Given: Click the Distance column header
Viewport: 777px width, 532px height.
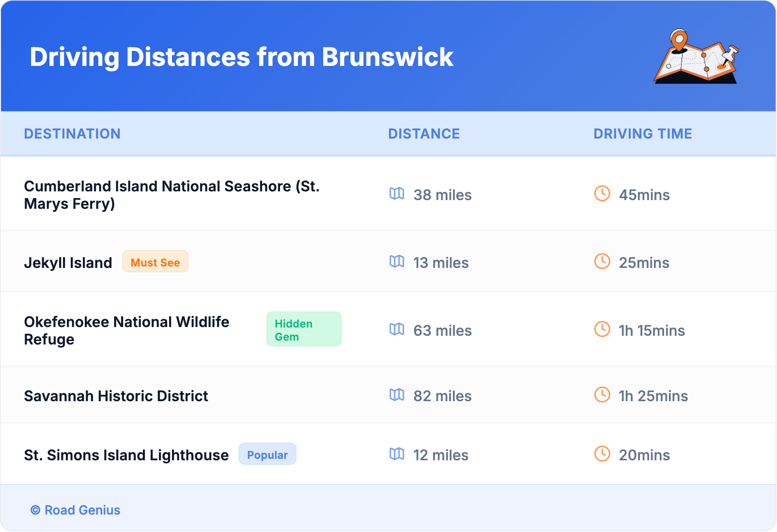Looking at the screenshot, I should tap(424, 134).
